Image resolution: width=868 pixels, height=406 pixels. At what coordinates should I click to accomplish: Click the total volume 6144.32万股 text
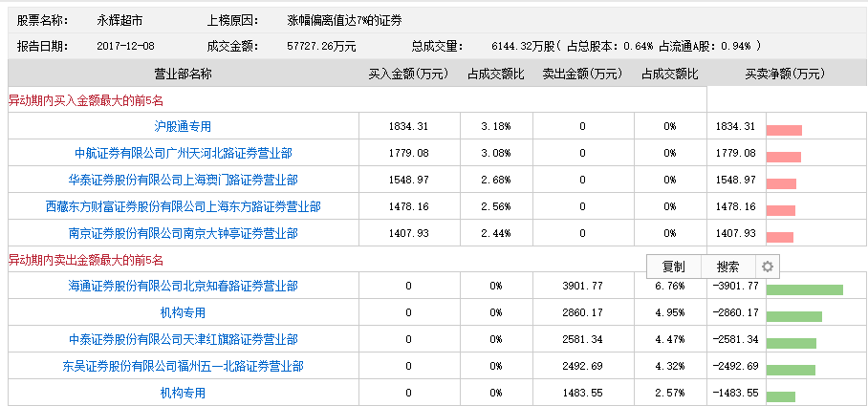(523, 46)
